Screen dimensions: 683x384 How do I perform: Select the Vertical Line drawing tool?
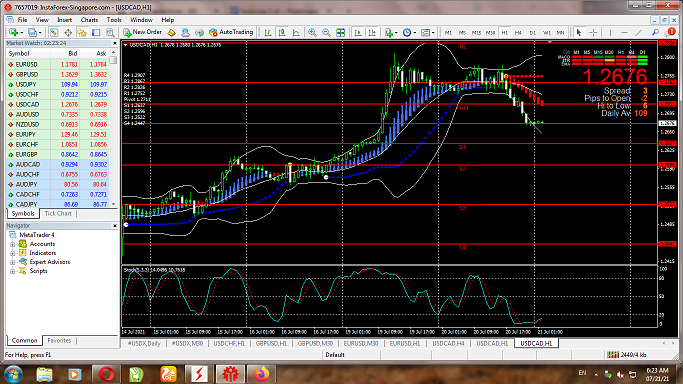[610, 32]
